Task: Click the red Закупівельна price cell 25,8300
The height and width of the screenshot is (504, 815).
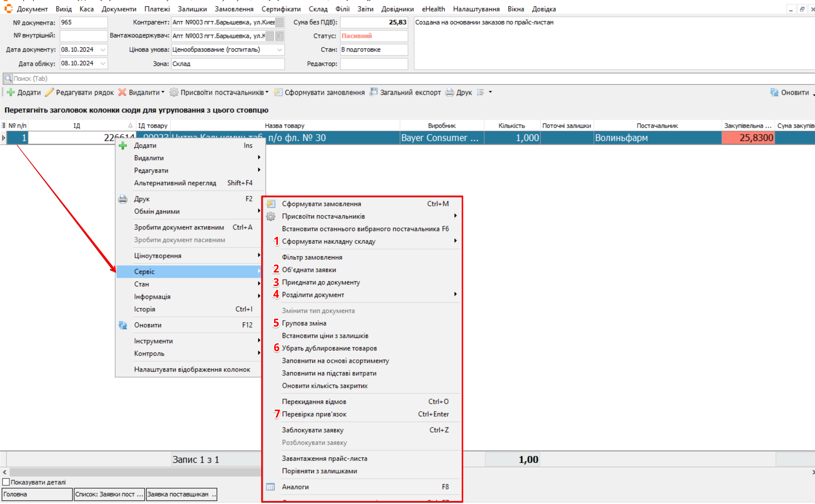Action: tap(748, 138)
